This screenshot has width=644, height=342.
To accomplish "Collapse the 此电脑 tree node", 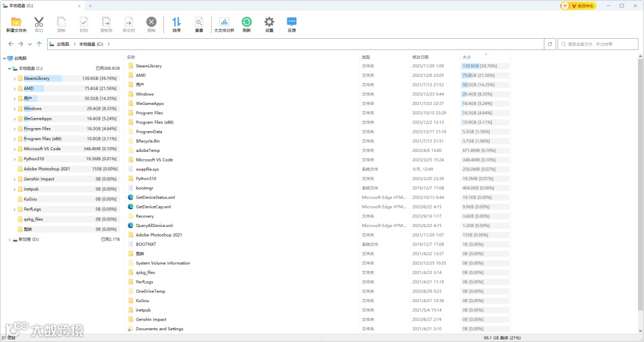I will click(5, 58).
